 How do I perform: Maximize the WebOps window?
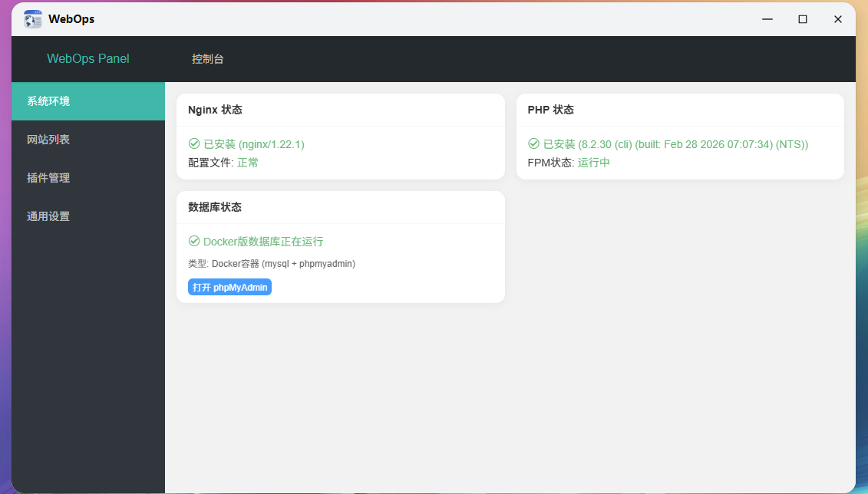[x=803, y=19]
